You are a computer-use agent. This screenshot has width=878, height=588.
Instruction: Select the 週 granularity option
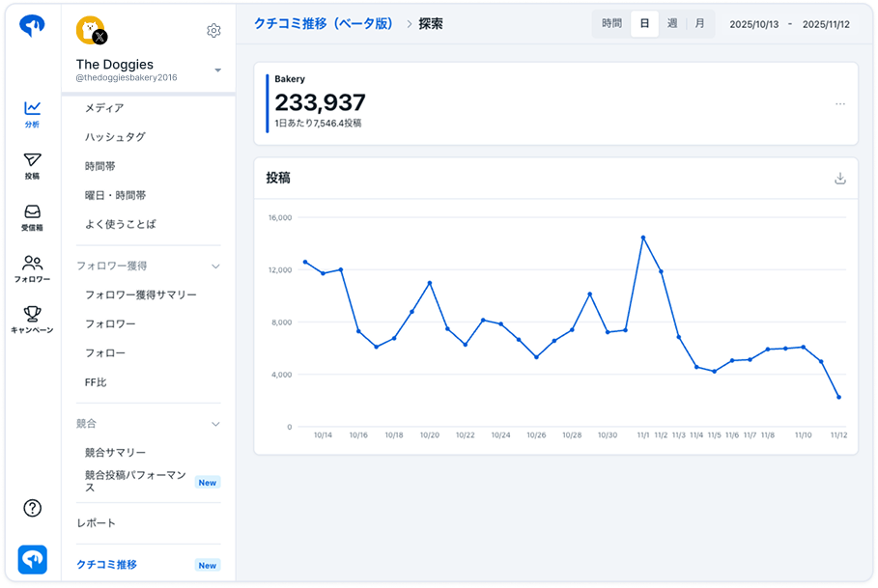pos(672,24)
